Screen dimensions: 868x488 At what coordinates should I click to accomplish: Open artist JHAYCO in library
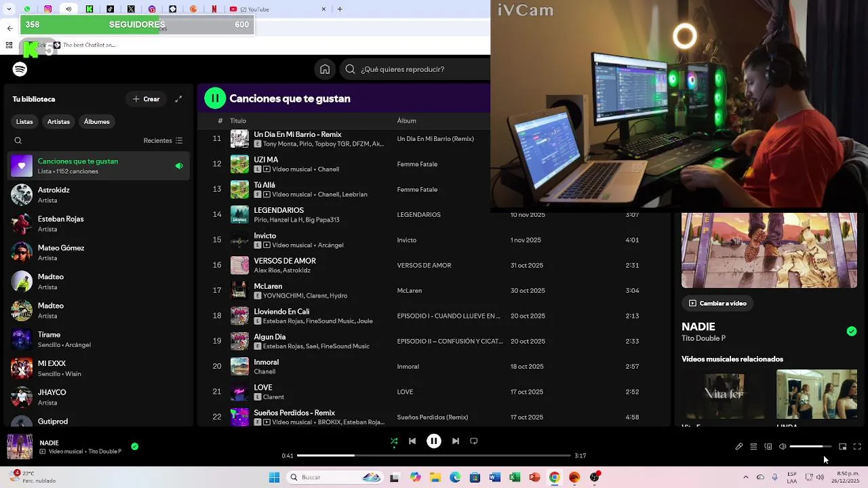pyautogui.click(x=98, y=397)
